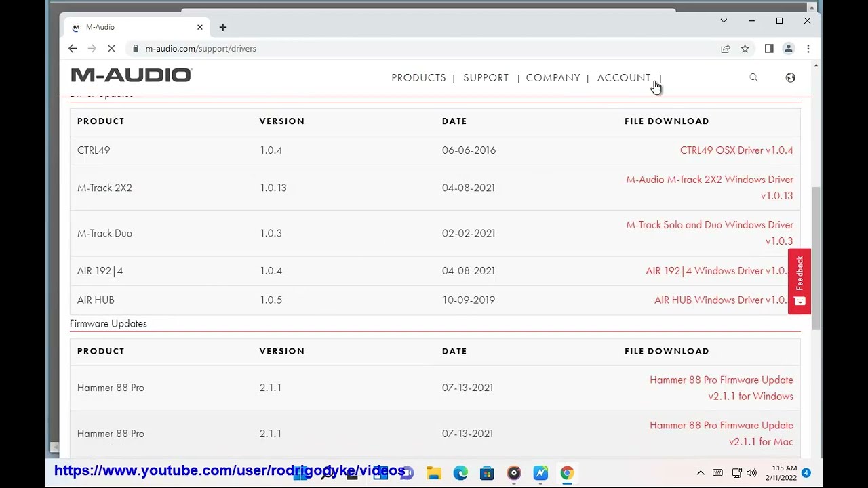Click VERSION header in drivers table
The image size is (868, 488).
[282, 121]
